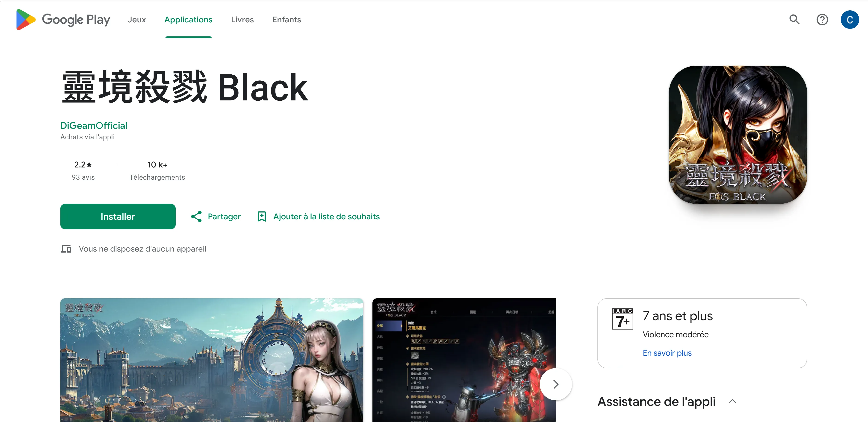The height and width of the screenshot is (422, 868).
Task: Click the Violence modérée descriptor
Action: click(x=676, y=334)
